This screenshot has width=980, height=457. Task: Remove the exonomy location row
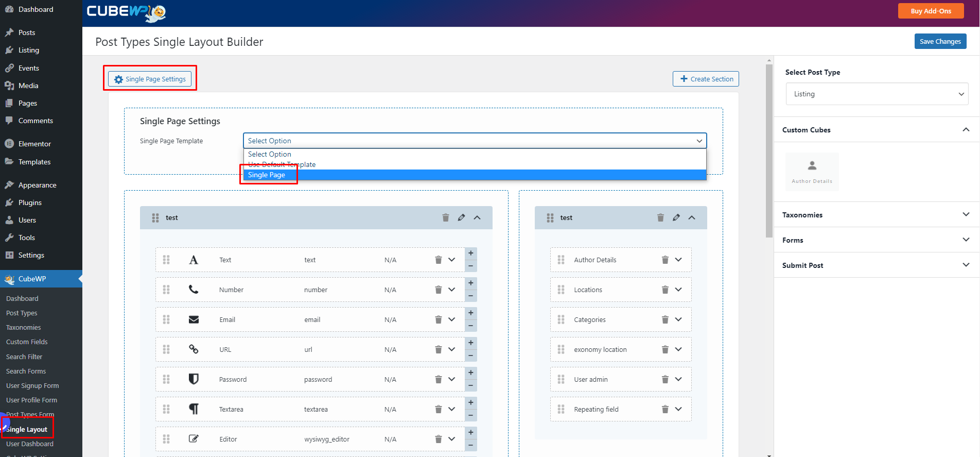coord(665,349)
